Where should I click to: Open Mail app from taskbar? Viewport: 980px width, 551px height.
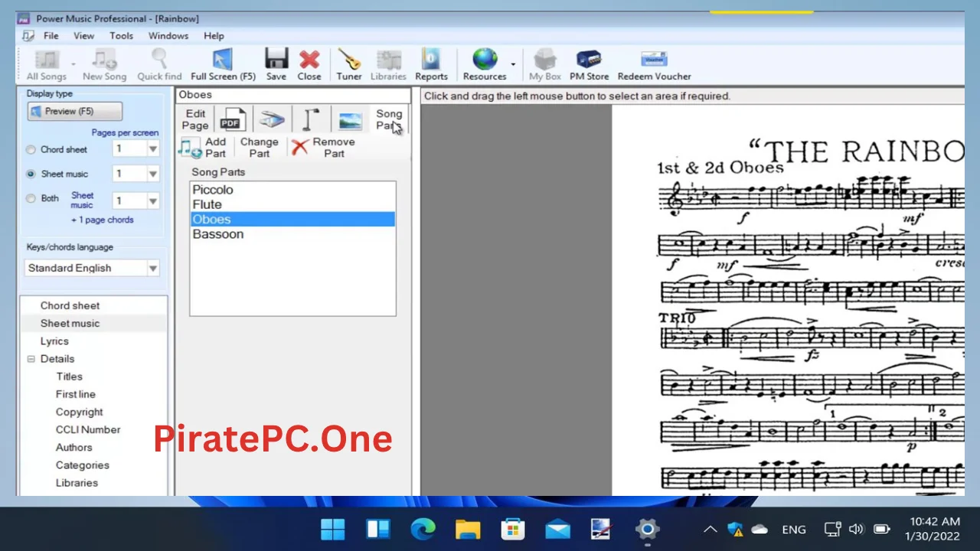(557, 529)
